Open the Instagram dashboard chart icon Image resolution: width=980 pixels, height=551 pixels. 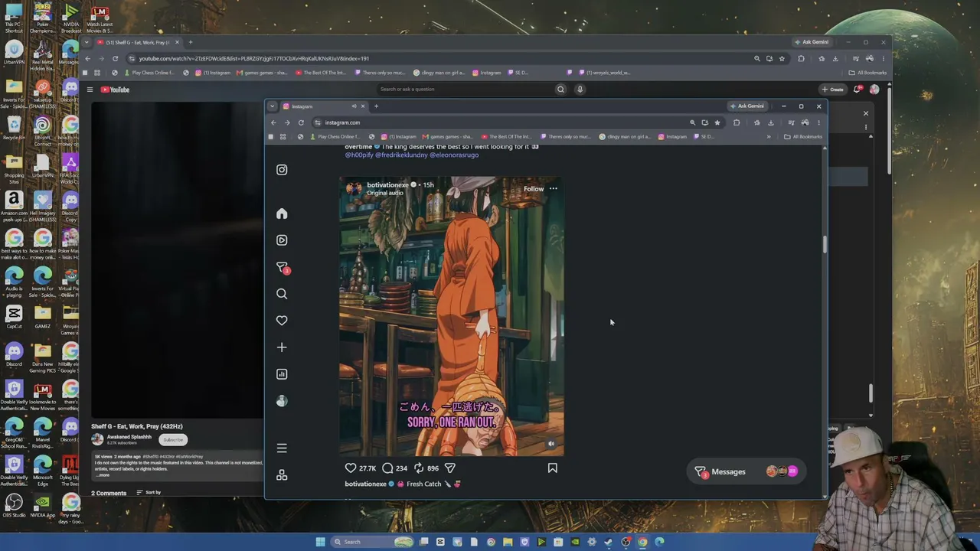coord(282,374)
